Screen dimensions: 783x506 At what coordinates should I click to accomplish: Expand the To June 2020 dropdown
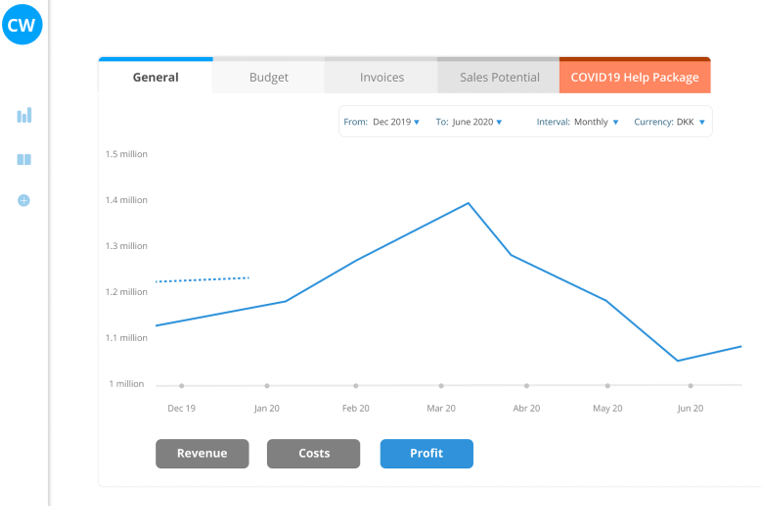tap(477, 122)
